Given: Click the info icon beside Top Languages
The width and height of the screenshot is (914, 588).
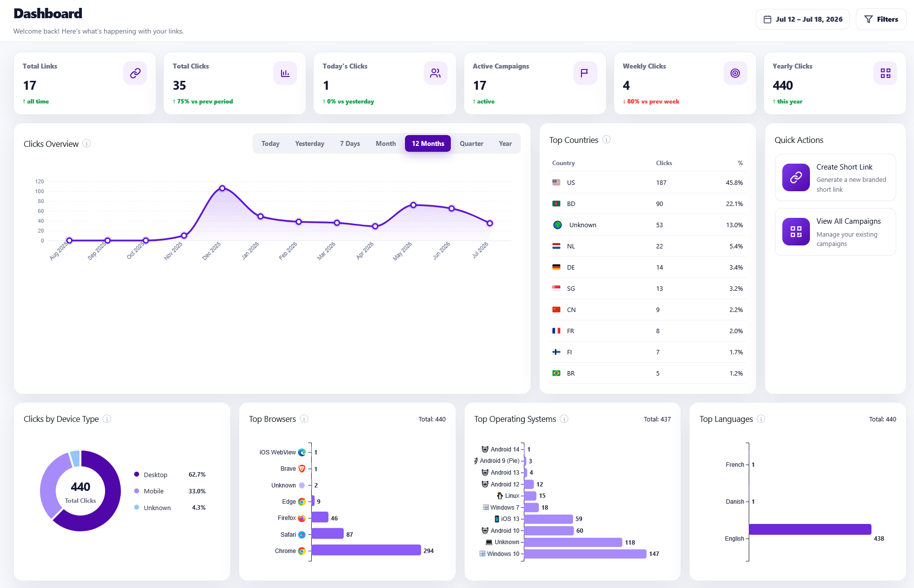Looking at the screenshot, I should tap(761, 418).
